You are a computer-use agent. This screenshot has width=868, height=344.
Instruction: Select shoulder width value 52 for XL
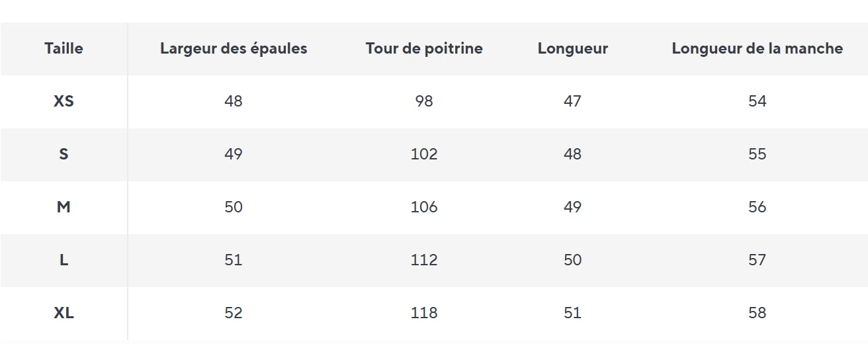pyautogui.click(x=234, y=313)
